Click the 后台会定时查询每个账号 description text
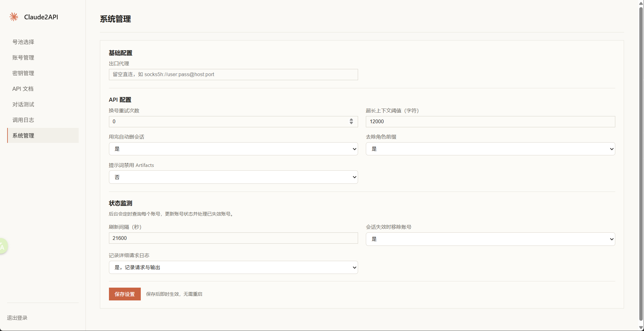The height and width of the screenshot is (331, 644). click(171, 214)
